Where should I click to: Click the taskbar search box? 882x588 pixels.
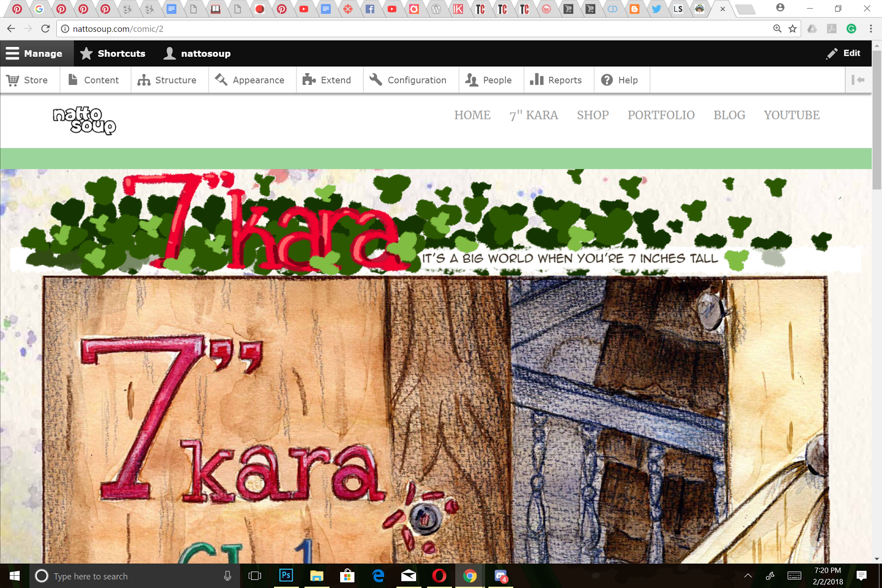coord(135,576)
